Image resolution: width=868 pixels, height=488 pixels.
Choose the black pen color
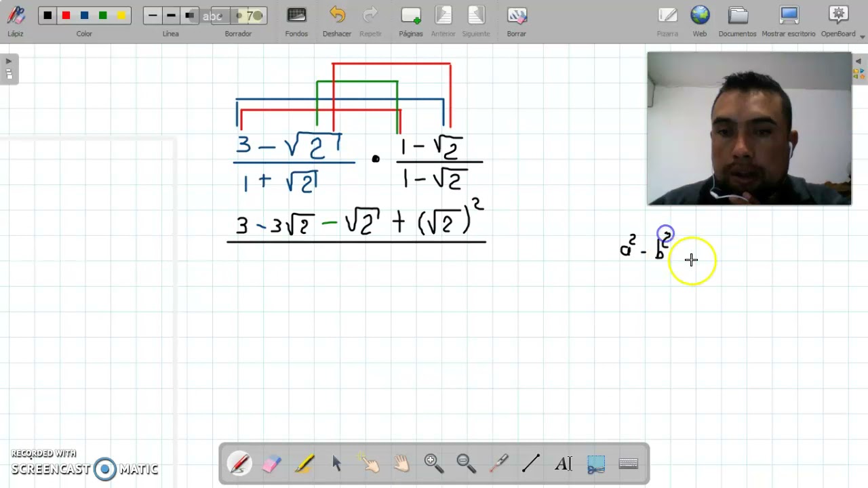click(x=47, y=16)
